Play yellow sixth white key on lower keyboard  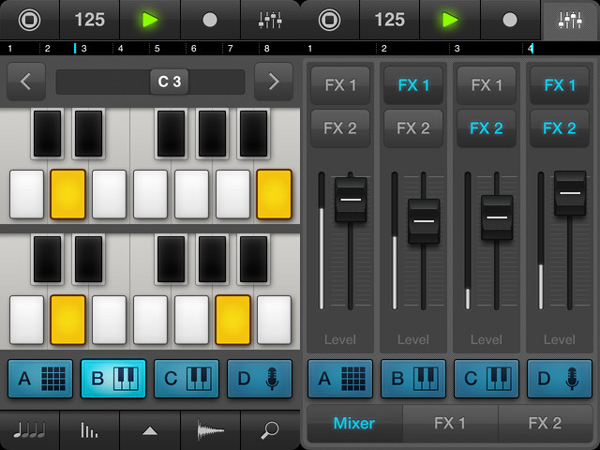click(x=233, y=320)
